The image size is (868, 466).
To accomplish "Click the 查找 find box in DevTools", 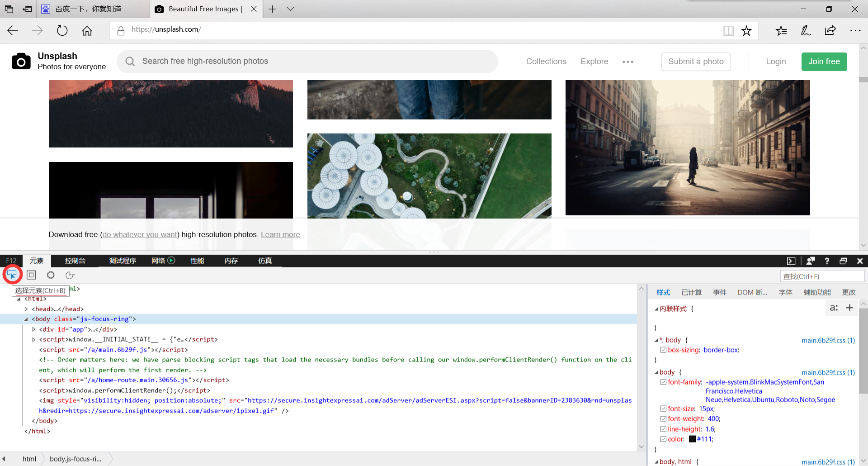I will 822,276.
